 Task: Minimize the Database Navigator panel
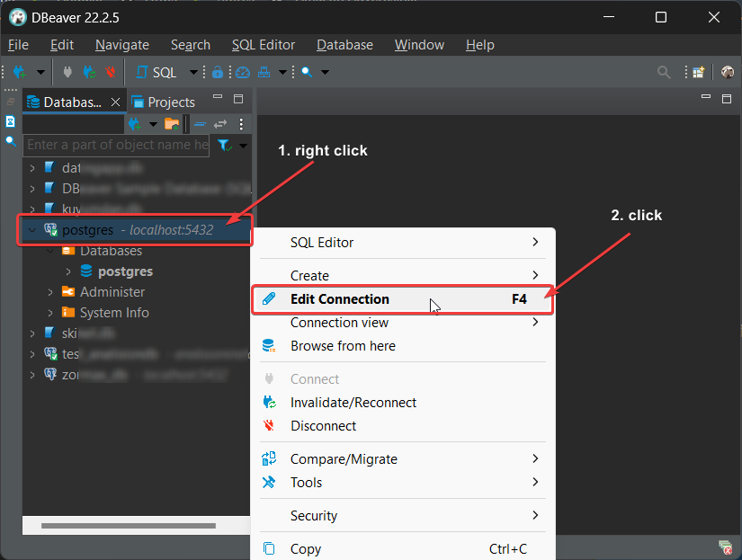coord(218,96)
